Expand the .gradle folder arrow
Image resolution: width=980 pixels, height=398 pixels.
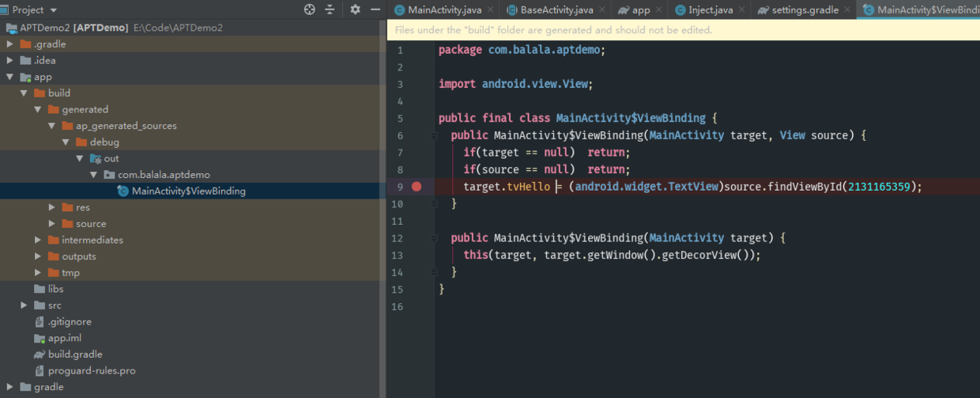[x=9, y=44]
